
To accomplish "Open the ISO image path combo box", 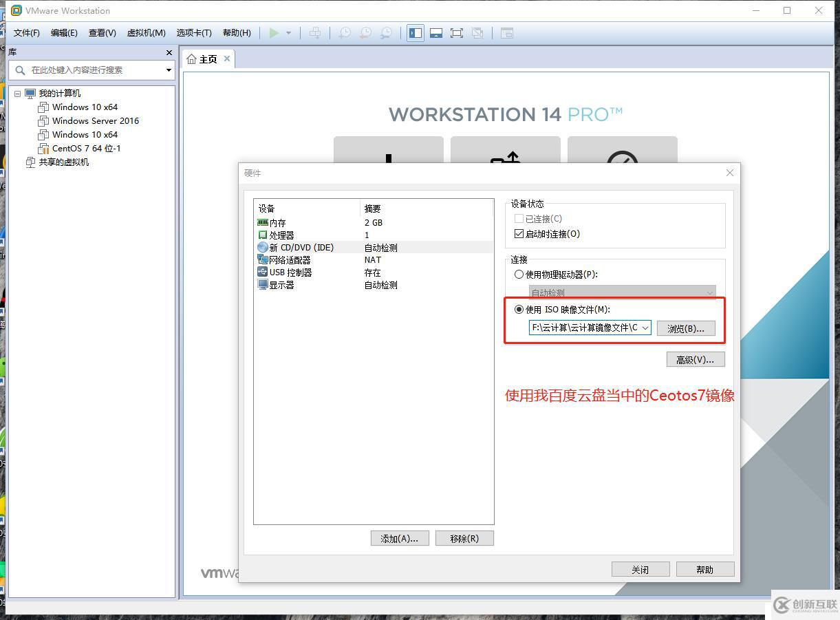I will (590, 328).
